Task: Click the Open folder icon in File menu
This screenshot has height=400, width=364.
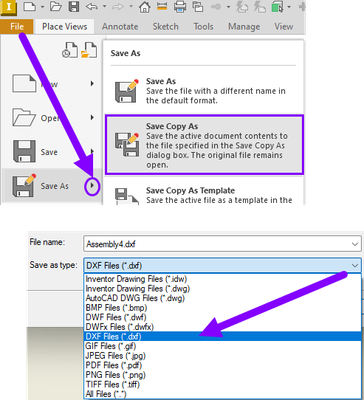Action: tap(24, 118)
